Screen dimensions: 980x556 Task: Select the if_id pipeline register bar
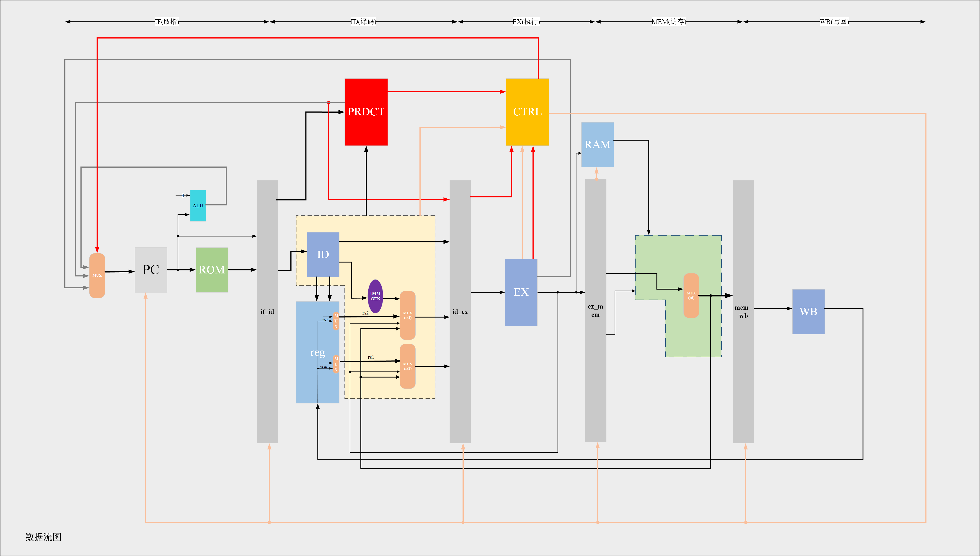click(x=267, y=311)
